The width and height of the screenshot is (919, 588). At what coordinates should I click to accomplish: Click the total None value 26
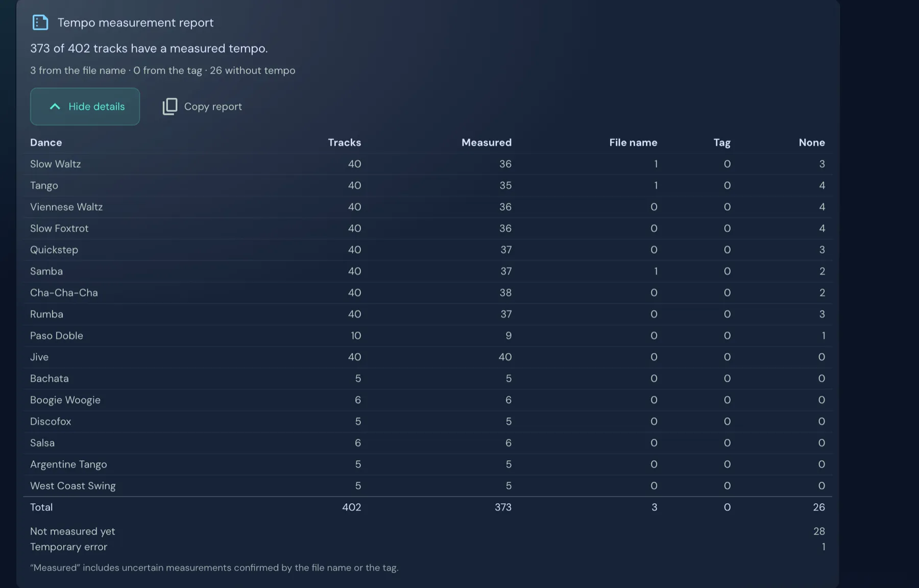point(819,507)
